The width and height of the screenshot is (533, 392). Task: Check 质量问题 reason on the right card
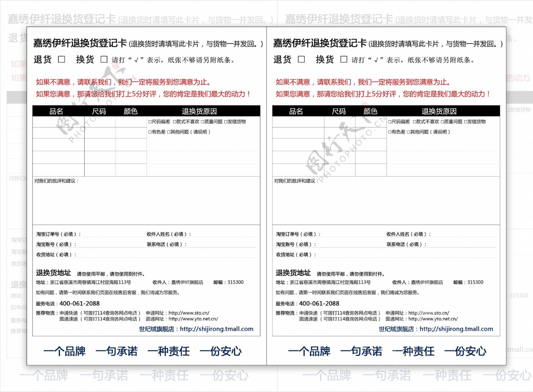tap(442, 122)
